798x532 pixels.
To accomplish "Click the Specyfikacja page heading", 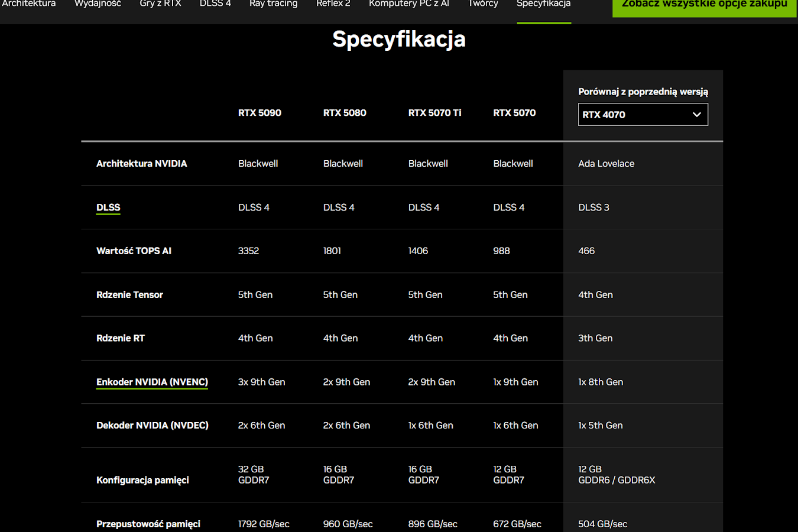I will point(399,40).
